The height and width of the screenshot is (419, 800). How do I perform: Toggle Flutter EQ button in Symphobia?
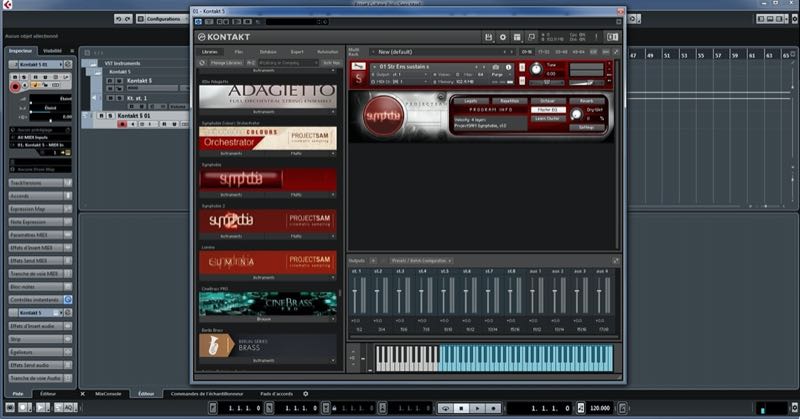click(x=548, y=110)
